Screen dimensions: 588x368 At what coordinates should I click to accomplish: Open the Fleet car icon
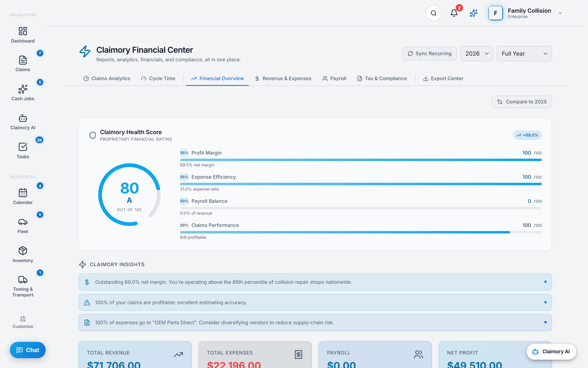[x=23, y=222]
